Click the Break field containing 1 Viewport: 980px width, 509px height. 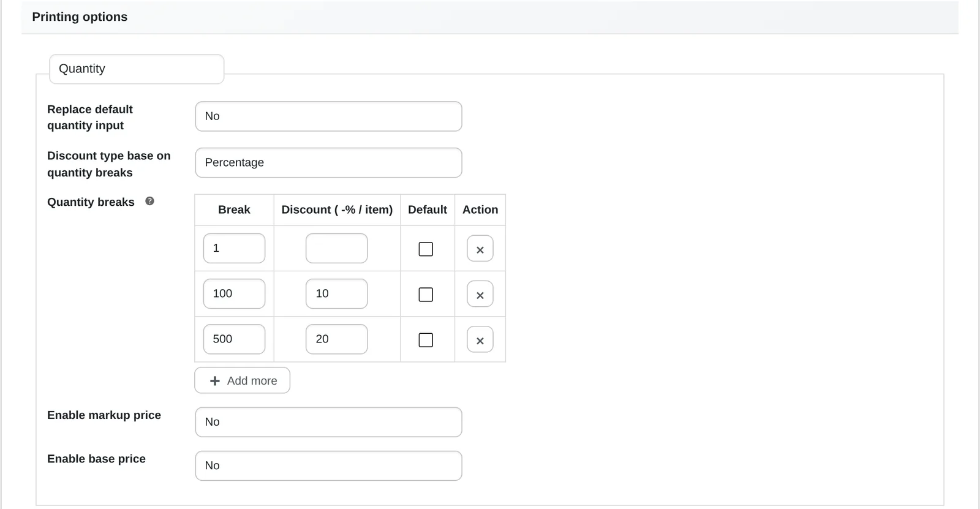click(234, 248)
